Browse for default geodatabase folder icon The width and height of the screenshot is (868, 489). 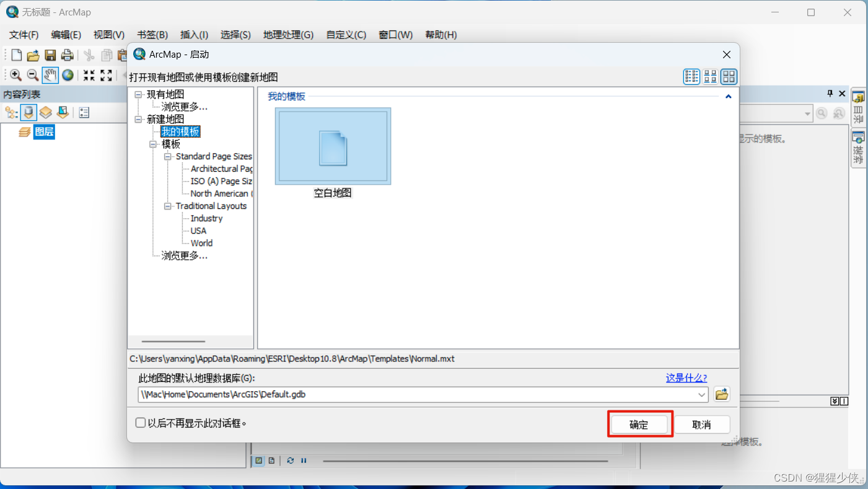pos(721,394)
